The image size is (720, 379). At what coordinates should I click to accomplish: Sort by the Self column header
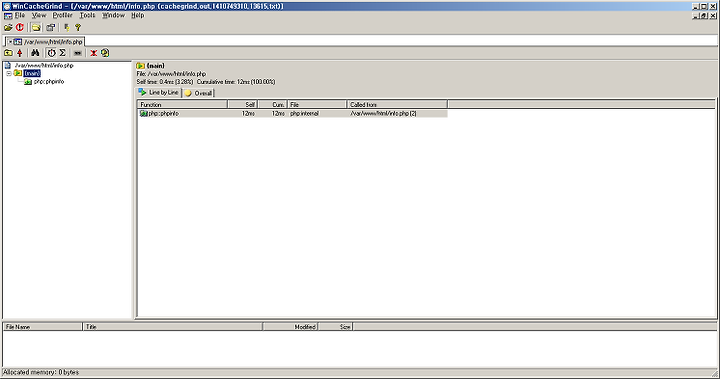pyautogui.click(x=242, y=105)
